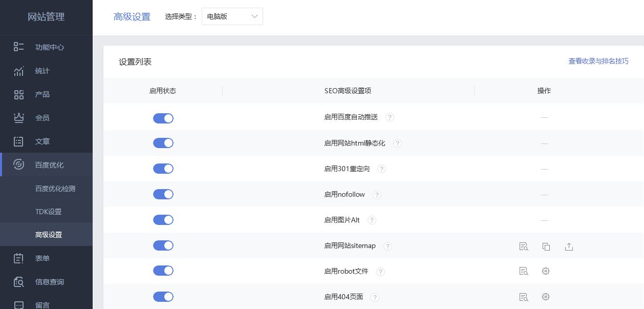The height and width of the screenshot is (309, 644).
Task: Preview the sitemap via its view icon
Action: pyautogui.click(x=523, y=246)
